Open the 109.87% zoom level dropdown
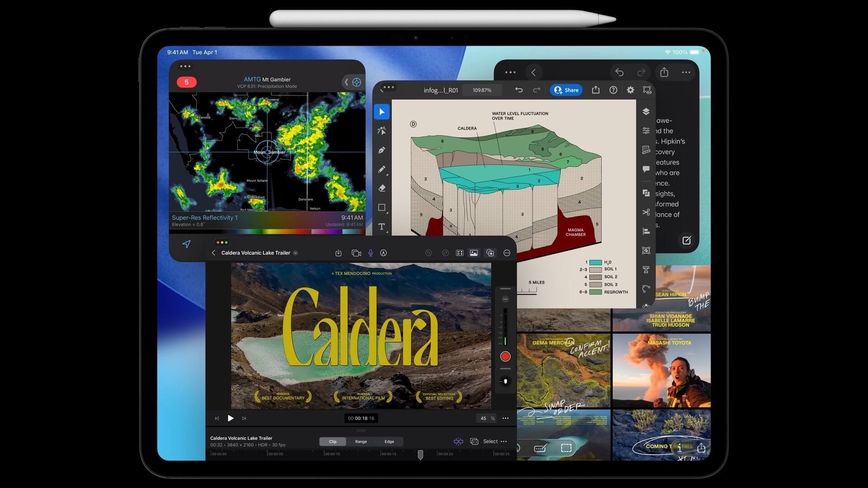The image size is (868, 488). 482,90
